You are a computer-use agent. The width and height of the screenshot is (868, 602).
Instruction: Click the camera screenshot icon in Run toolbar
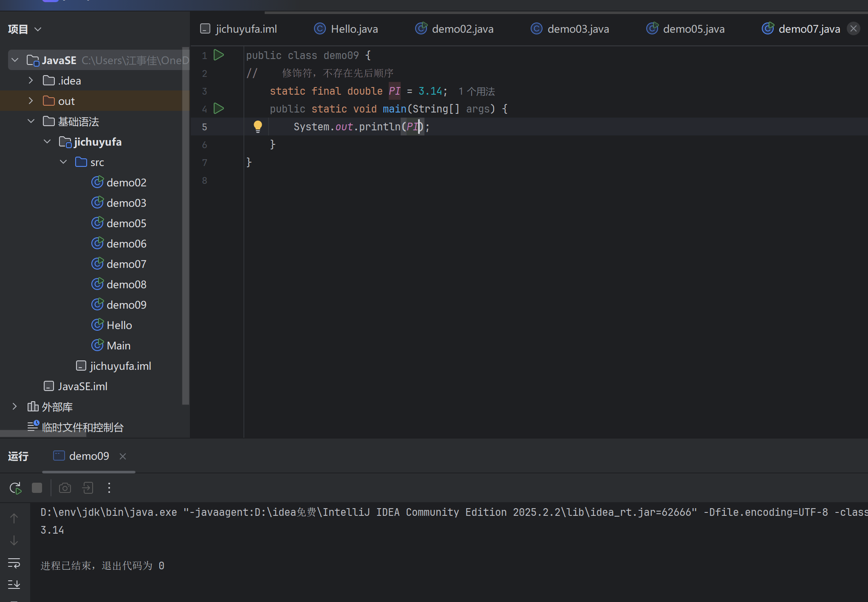65,488
